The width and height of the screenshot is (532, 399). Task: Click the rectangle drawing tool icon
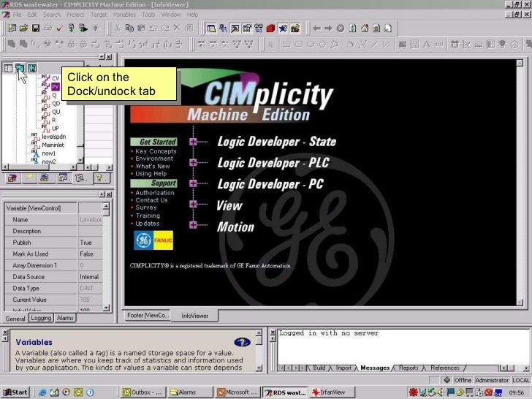pos(286,45)
